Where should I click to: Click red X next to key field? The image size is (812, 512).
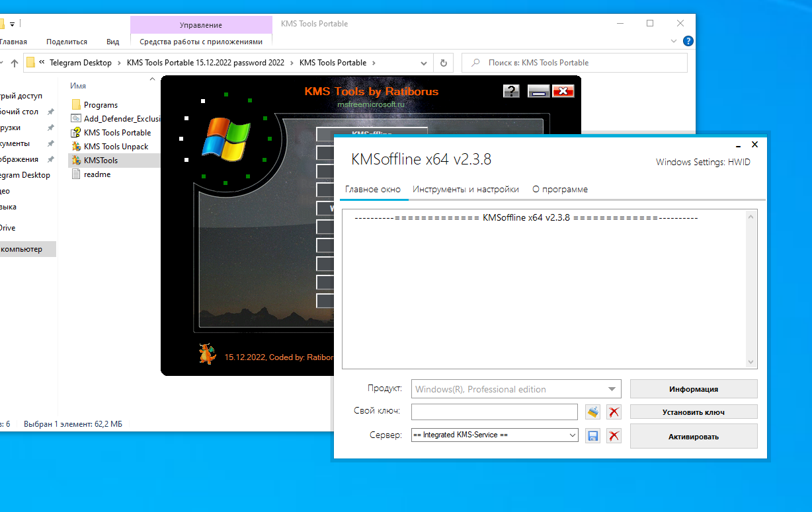pos(614,412)
